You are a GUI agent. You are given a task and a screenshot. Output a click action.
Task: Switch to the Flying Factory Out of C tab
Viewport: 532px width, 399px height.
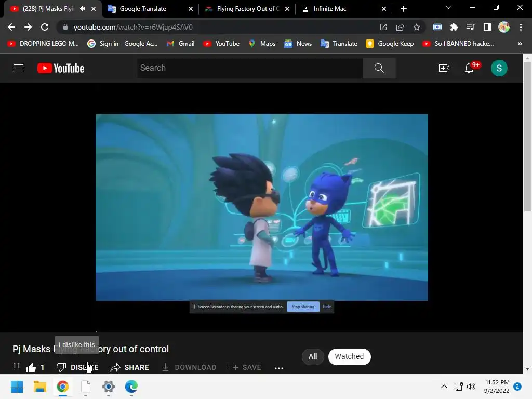(247, 9)
